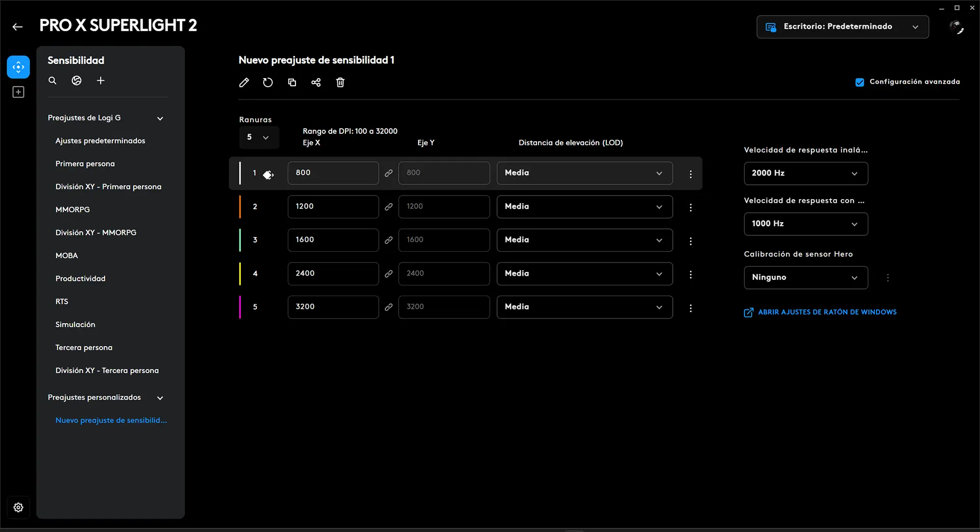Click X axis DPI field showing 1600
This screenshot has width=980, height=532.
click(333, 240)
